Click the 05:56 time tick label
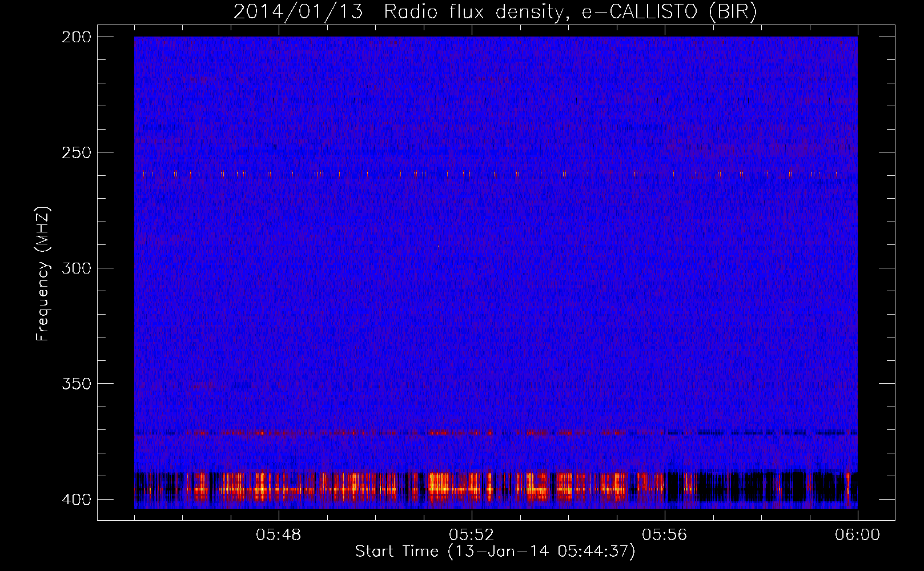The image size is (924, 571). tap(665, 535)
